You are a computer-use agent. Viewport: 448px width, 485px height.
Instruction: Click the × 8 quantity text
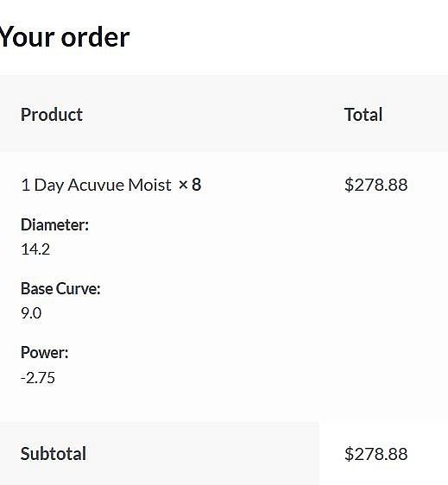coord(190,185)
